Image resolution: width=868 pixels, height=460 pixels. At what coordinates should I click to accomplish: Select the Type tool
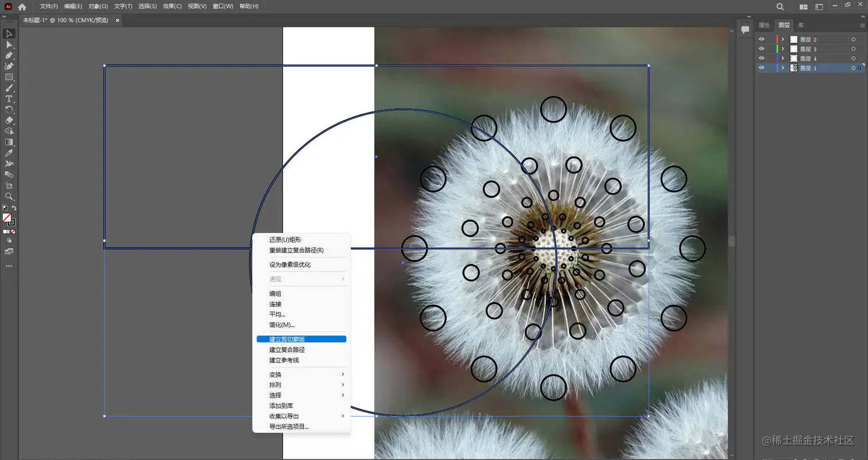click(x=9, y=99)
